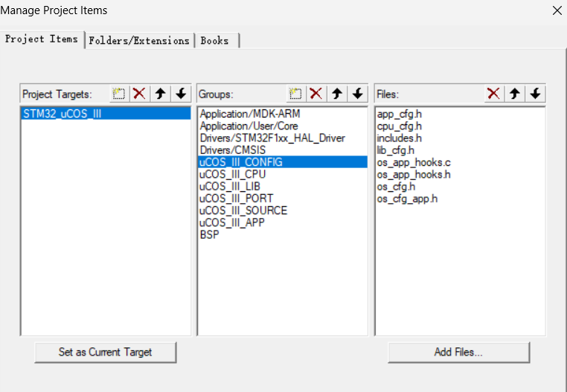The height and width of the screenshot is (392, 567).
Task: Delete selected project target red X
Action: point(139,94)
